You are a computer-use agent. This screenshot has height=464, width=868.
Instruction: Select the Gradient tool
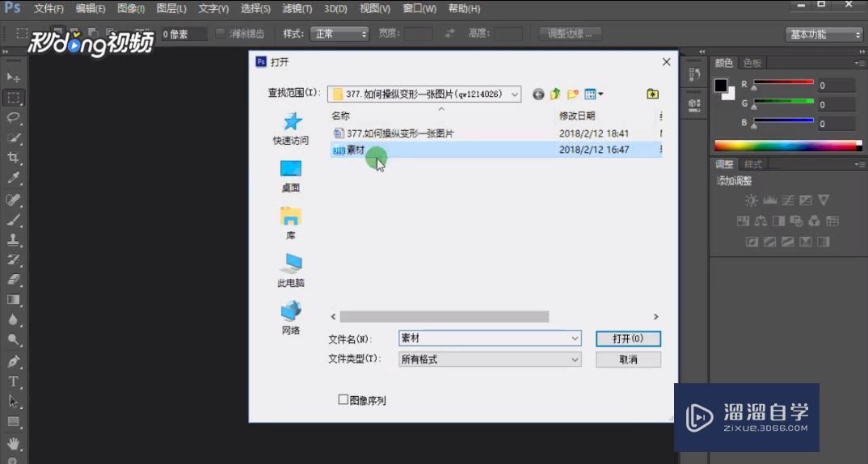[x=13, y=300]
